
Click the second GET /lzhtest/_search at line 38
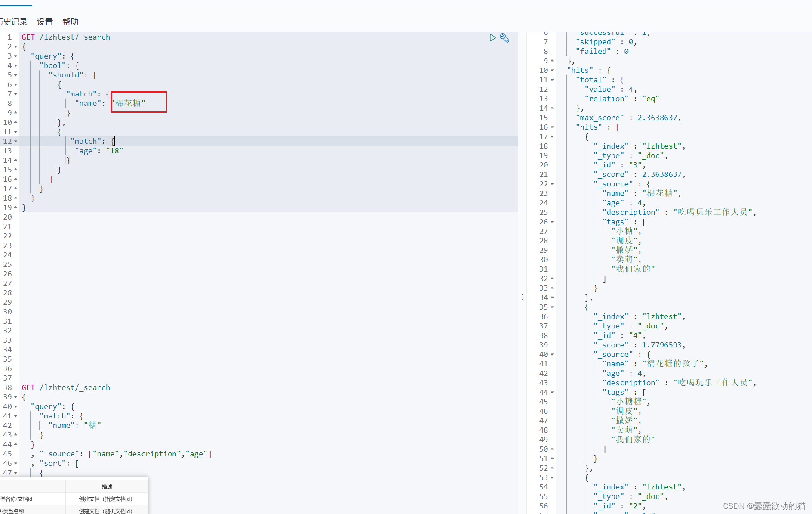66,387
